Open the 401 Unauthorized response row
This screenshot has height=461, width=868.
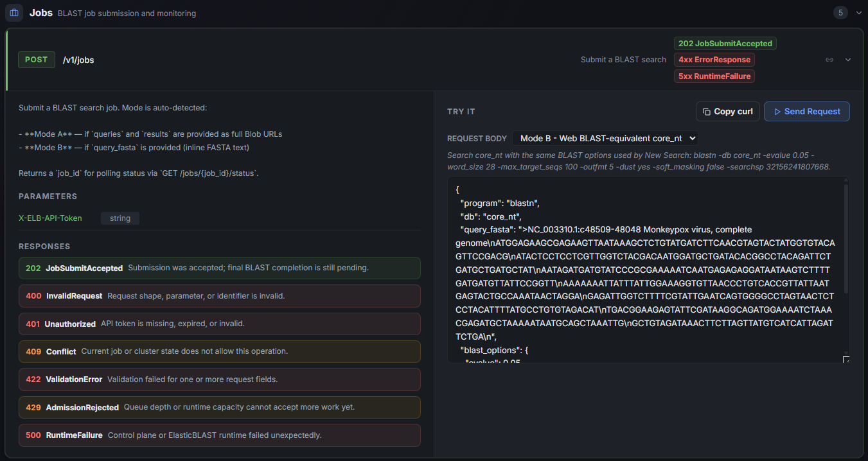pos(220,324)
